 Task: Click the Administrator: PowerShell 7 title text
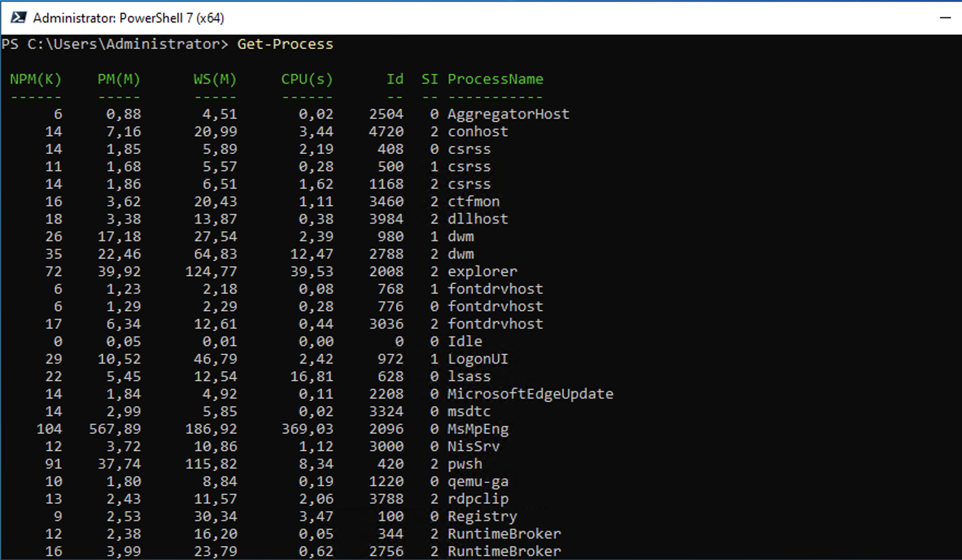click(x=129, y=18)
